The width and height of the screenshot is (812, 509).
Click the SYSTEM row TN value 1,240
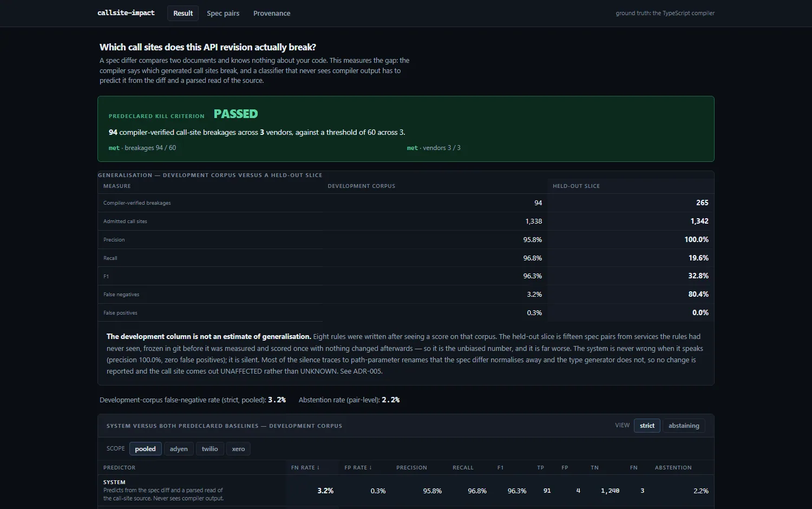[x=610, y=491]
